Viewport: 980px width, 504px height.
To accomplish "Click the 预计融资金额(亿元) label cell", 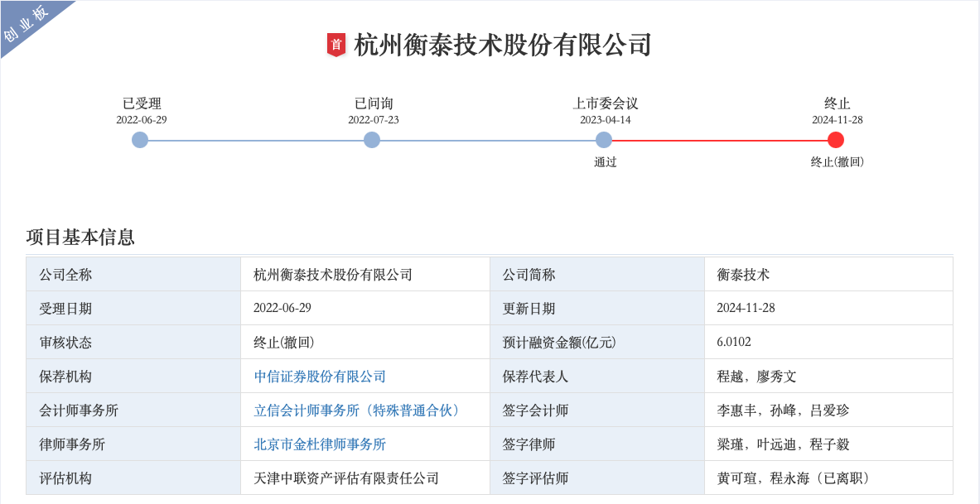I will [x=597, y=342].
